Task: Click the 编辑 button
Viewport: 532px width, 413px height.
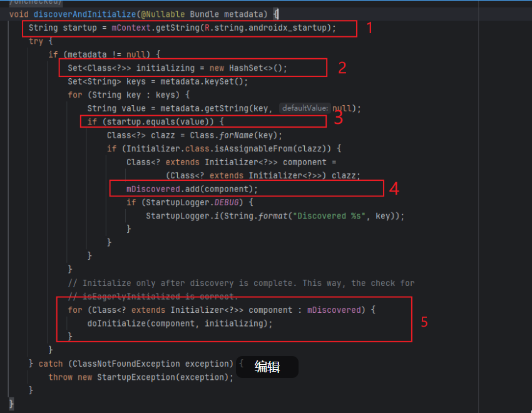Action: (x=267, y=367)
